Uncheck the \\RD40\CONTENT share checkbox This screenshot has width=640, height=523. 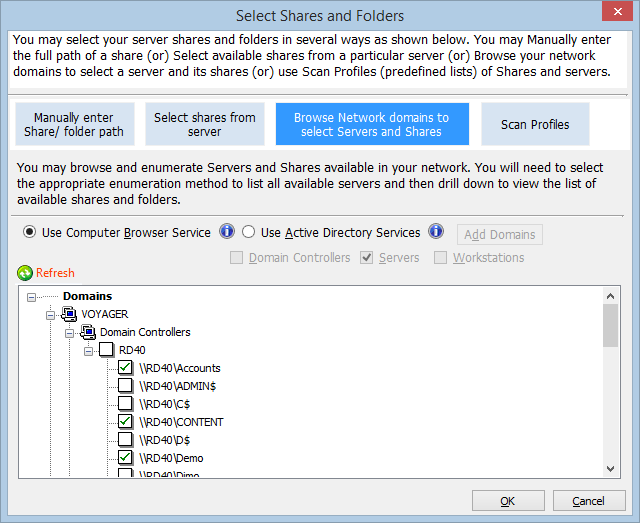(125, 421)
